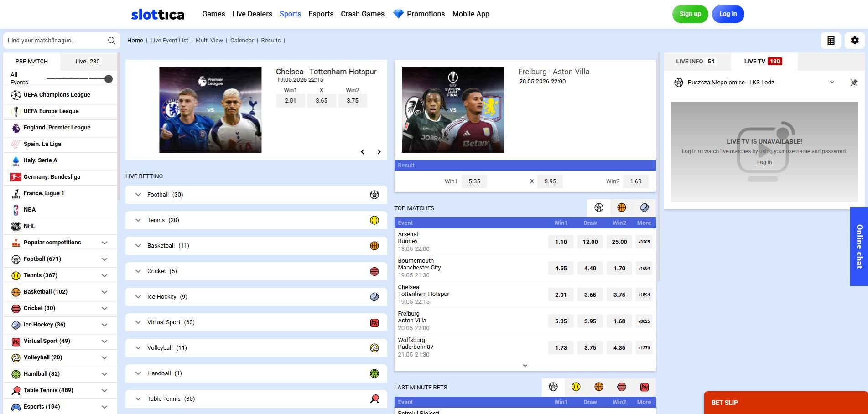
Task: Filter Last Minute Bets by basketball icon
Action: tap(599, 387)
